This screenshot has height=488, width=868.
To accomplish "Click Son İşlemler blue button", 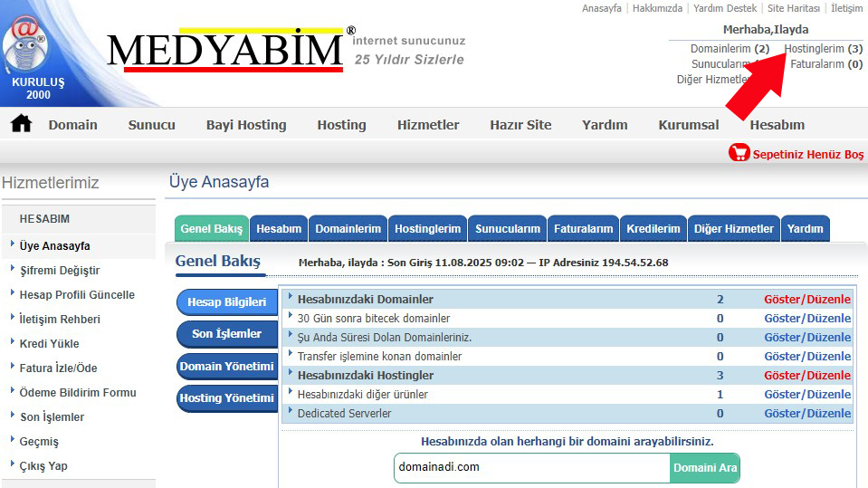I will click(x=227, y=333).
